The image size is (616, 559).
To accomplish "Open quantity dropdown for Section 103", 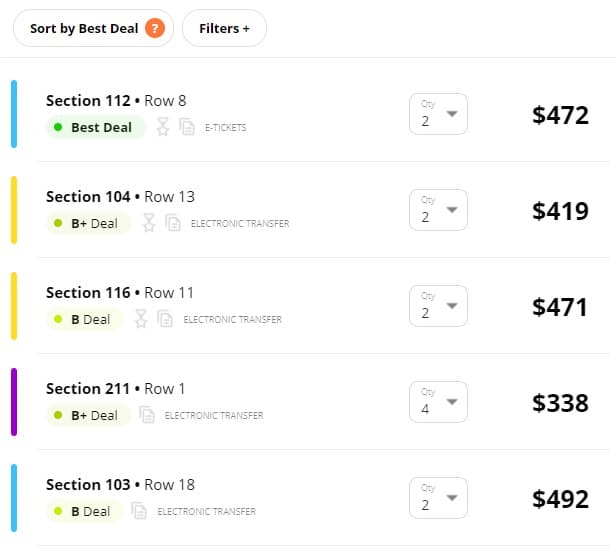I will (x=438, y=498).
